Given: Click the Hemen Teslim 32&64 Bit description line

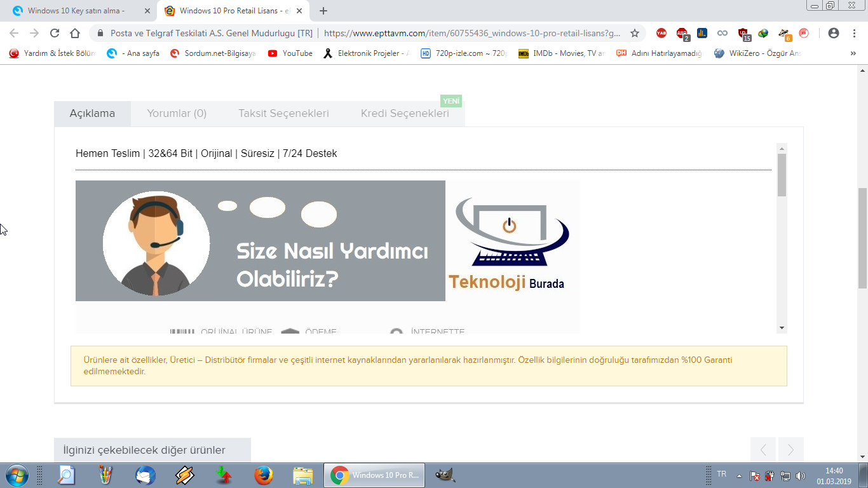Looking at the screenshot, I should click(206, 153).
